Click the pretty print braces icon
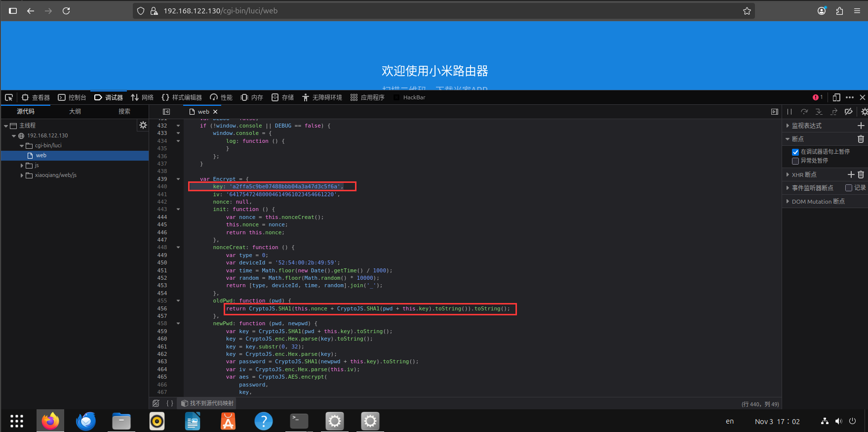 (x=170, y=403)
